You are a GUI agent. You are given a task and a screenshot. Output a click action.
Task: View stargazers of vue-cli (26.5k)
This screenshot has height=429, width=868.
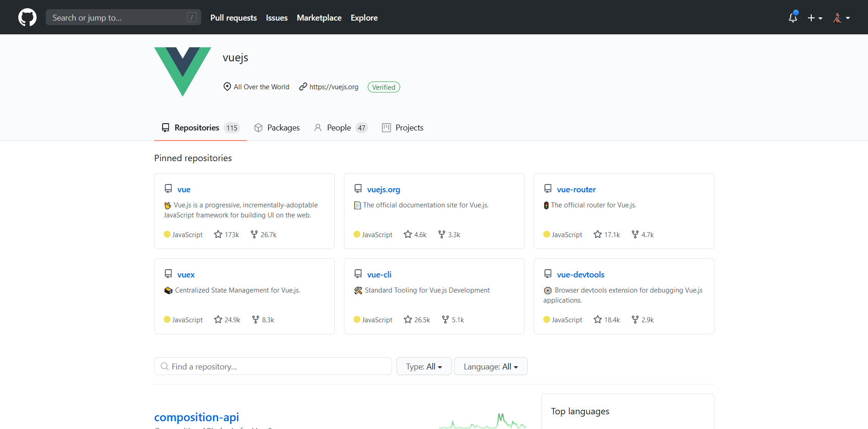click(x=417, y=320)
